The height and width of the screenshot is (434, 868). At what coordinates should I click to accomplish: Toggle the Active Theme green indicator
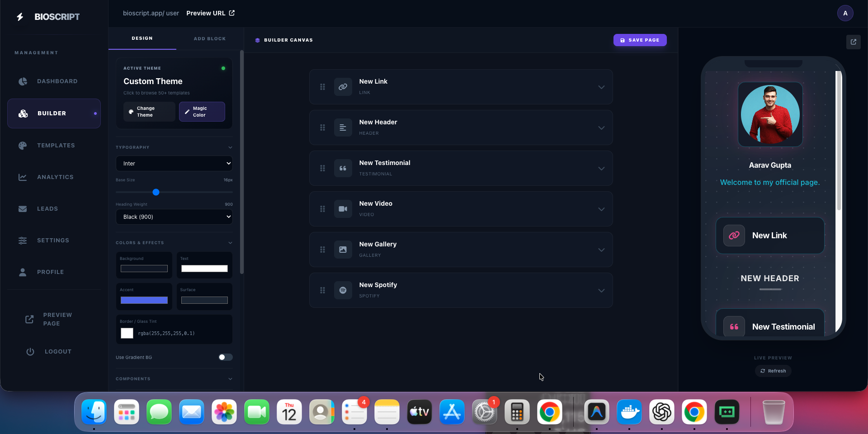(223, 68)
